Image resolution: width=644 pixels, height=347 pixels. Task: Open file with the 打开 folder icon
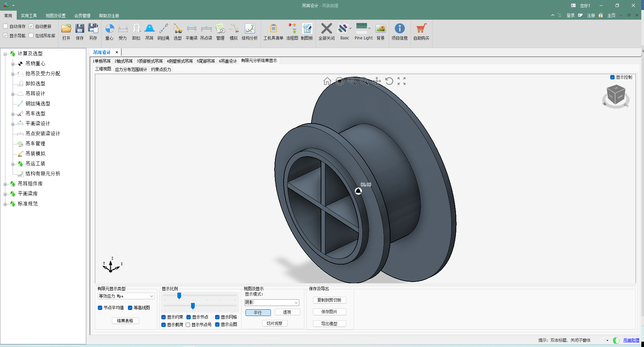click(x=66, y=32)
